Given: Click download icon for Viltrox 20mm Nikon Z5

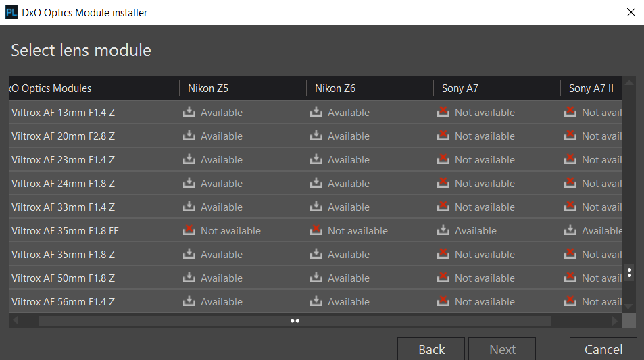Looking at the screenshot, I should pyautogui.click(x=189, y=136).
